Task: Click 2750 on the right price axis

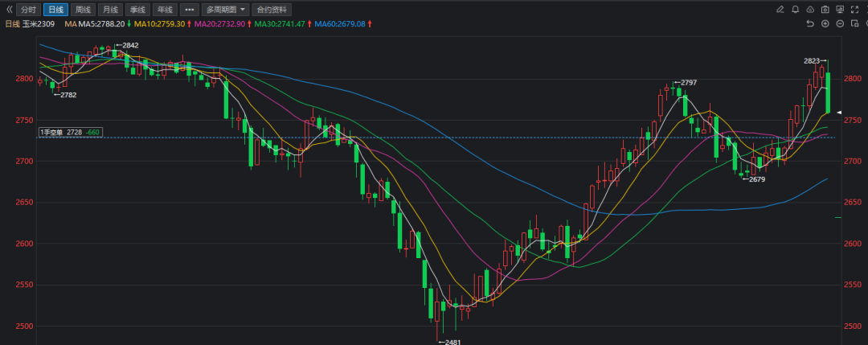Action: [x=854, y=120]
